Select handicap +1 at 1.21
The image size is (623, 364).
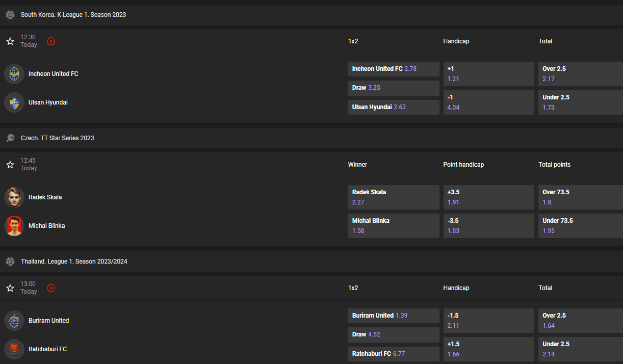[x=489, y=74]
